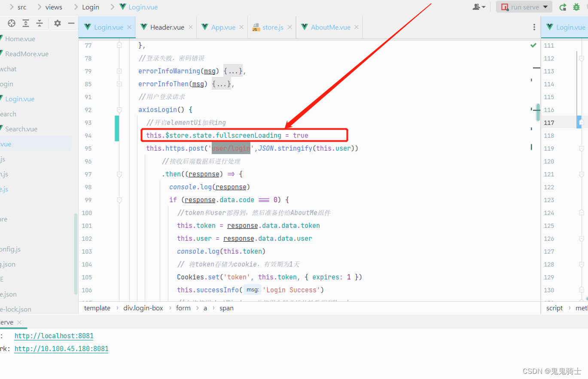Screen dimensions: 588x379
Task: Click the msg: parameter hint on successInfo line
Action: (253, 290)
